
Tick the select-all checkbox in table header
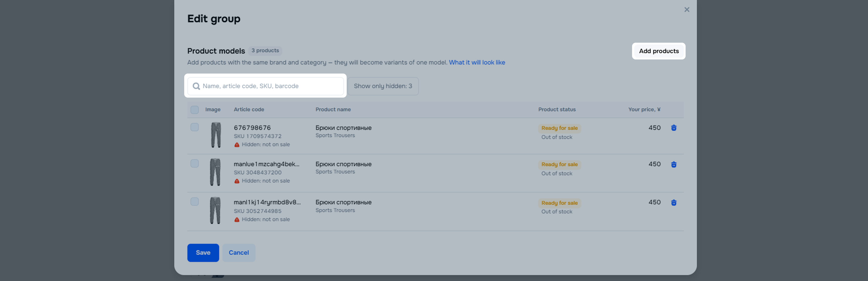click(x=194, y=110)
